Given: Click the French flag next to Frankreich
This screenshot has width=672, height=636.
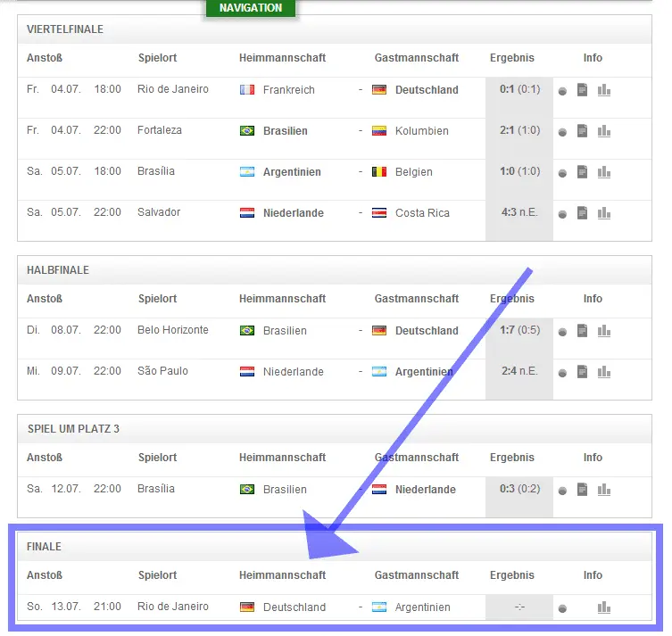Looking at the screenshot, I should pyautogui.click(x=247, y=90).
